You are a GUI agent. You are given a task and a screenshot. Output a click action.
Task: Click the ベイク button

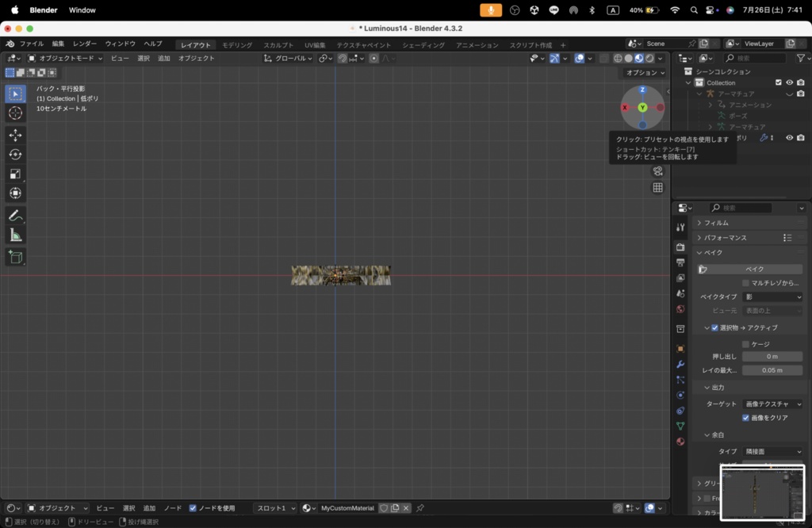[754, 270]
